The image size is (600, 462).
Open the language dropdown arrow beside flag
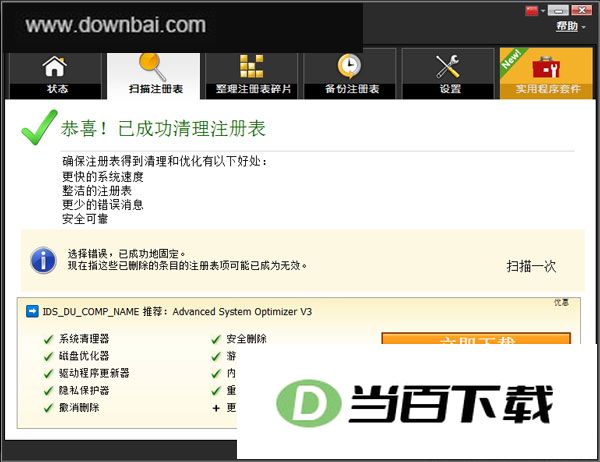(x=543, y=11)
